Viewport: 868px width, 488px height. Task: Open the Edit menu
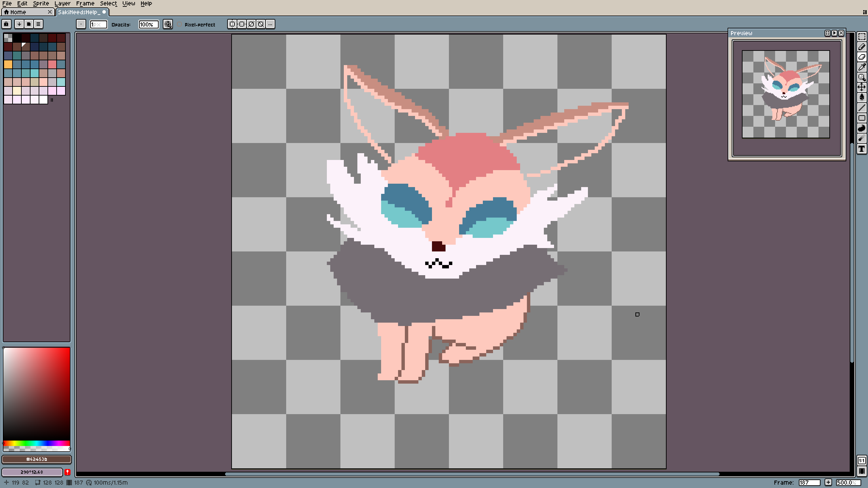point(22,3)
